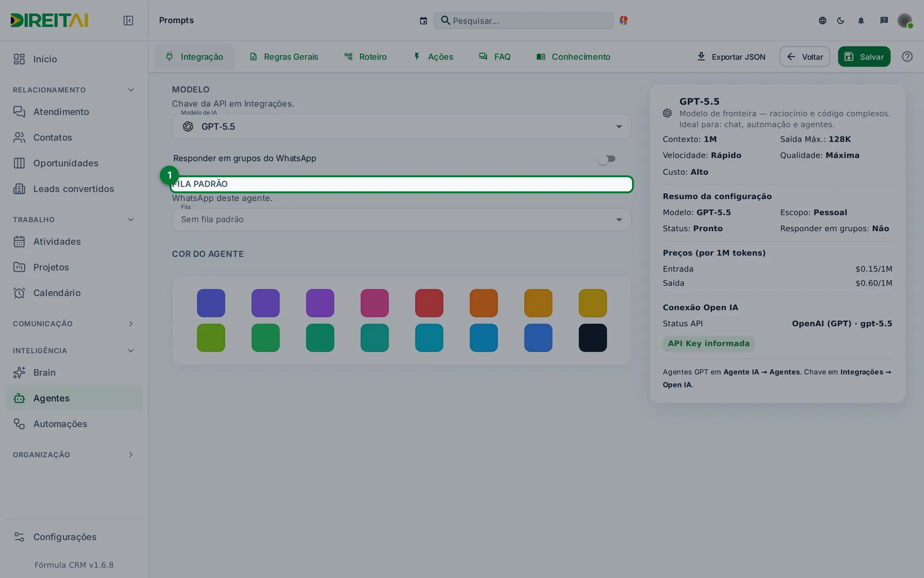
Task: Open the Modelo de IA dropdown
Action: click(401, 127)
